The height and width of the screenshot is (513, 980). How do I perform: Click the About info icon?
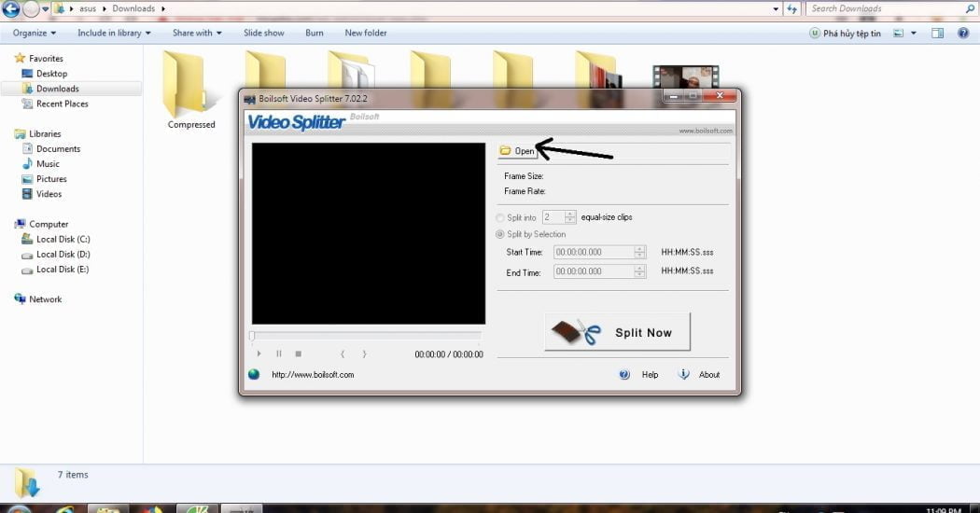click(x=684, y=374)
